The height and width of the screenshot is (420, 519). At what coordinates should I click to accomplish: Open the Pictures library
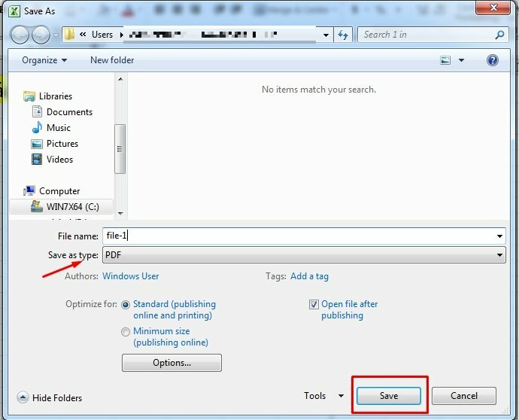coord(62,144)
